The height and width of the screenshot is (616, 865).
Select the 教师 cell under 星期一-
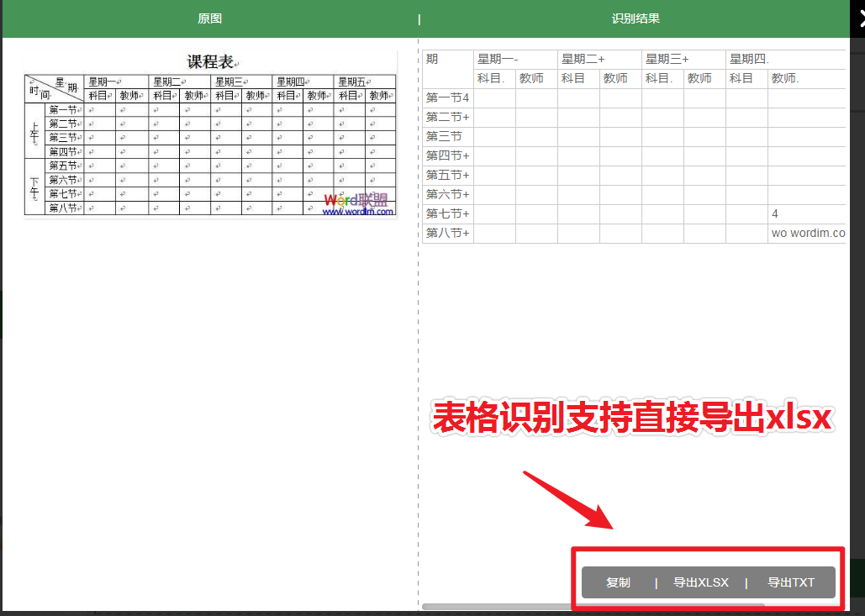point(537,79)
